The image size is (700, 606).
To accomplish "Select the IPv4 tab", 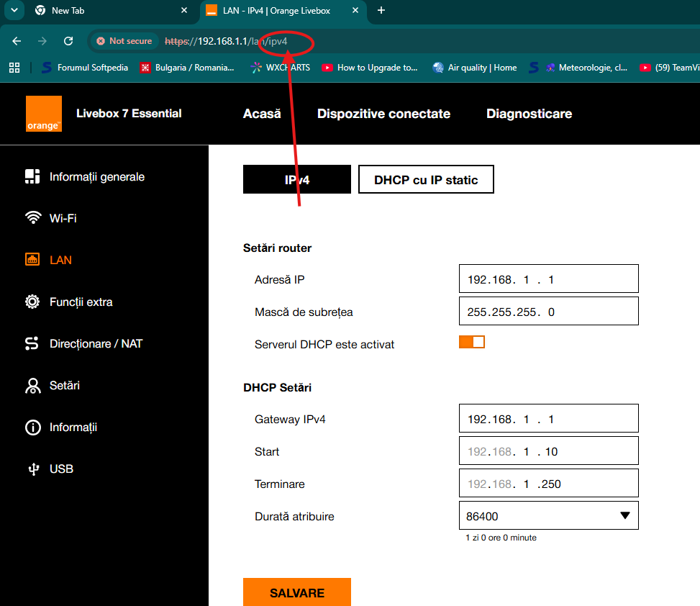I will [x=297, y=179].
